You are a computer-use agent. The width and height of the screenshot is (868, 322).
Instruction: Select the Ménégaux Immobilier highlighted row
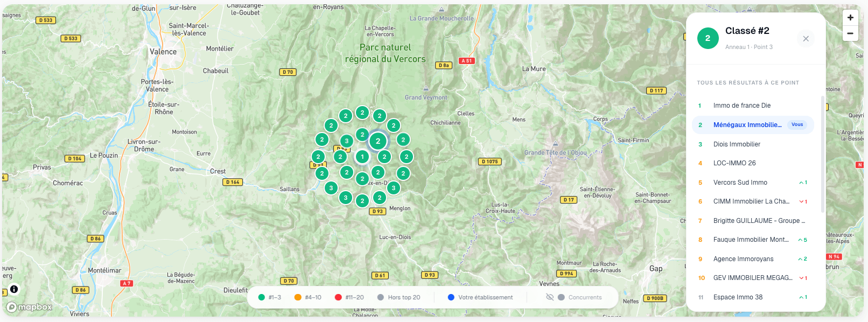tap(747, 125)
